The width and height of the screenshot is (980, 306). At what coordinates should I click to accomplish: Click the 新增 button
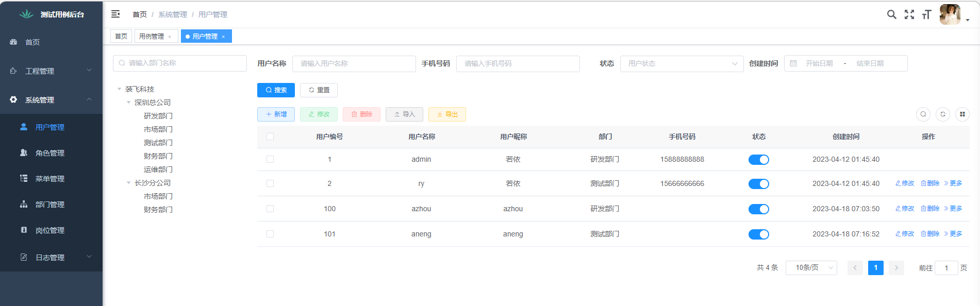(x=276, y=114)
